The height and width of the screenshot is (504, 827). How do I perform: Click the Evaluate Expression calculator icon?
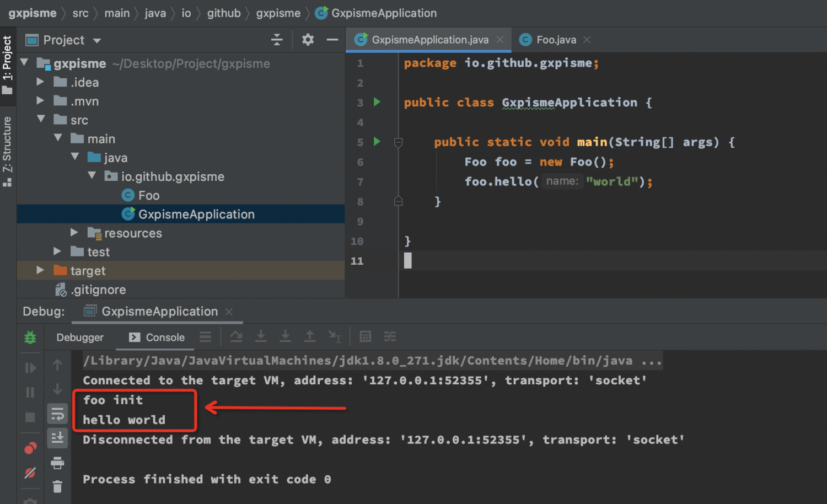(x=365, y=337)
